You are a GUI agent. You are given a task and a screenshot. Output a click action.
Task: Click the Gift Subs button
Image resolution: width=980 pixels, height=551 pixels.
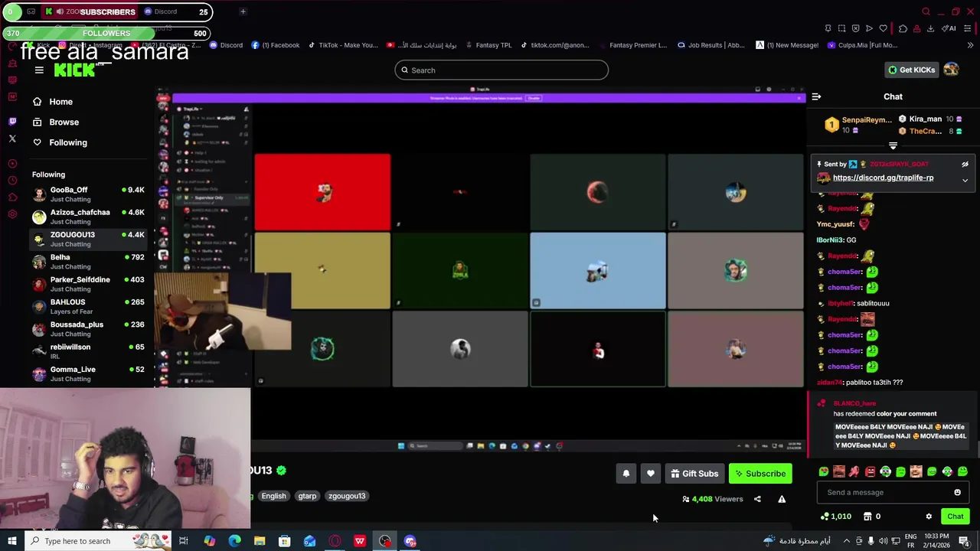(694, 474)
